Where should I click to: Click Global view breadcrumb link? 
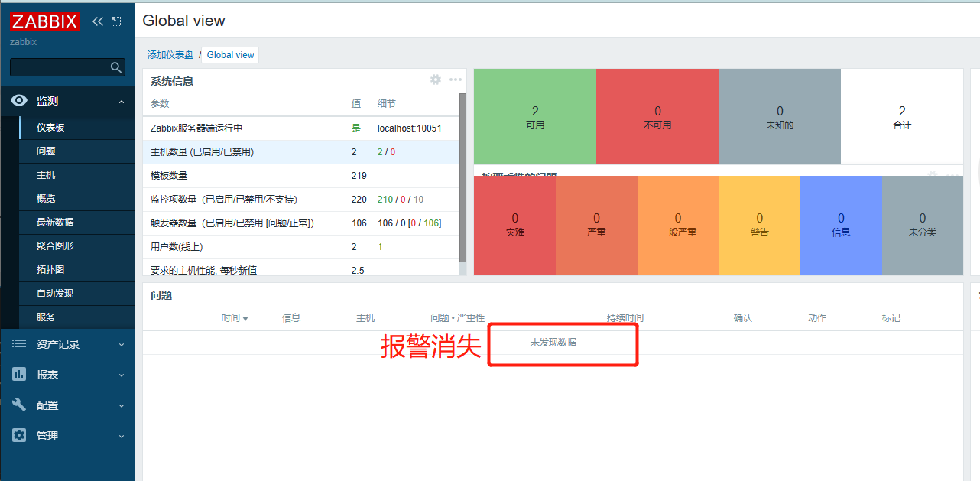(x=231, y=55)
